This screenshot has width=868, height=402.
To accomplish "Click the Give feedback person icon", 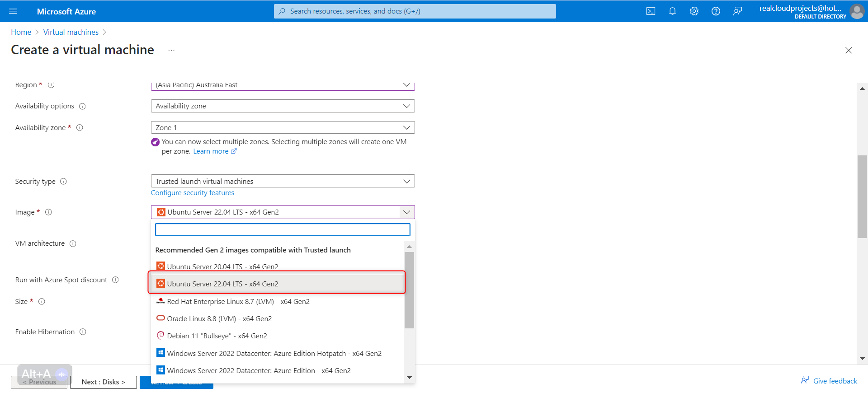I will [805, 380].
